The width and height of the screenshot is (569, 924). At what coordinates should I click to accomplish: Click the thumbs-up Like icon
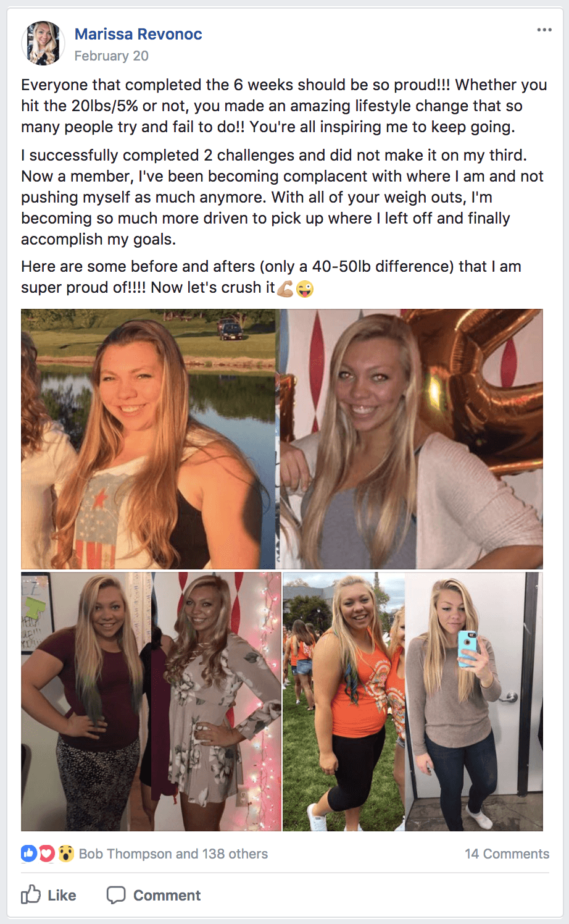[31, 894]
